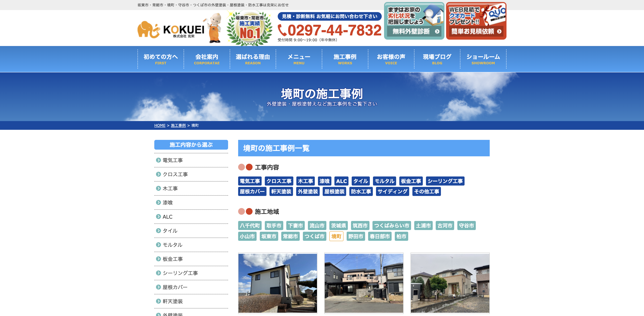Open 現場ブログ BLOG menu
Viewport: 644px width, 316px height.
click(437, 59)
